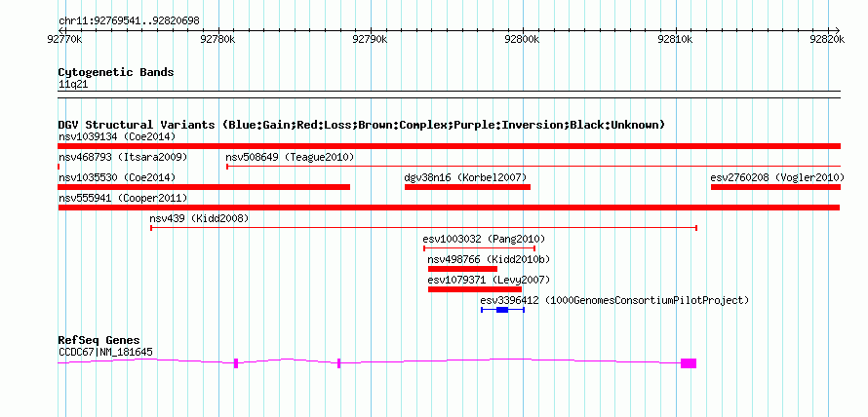
Task: Click the dgv38n16 red bar
Action: 468,187
